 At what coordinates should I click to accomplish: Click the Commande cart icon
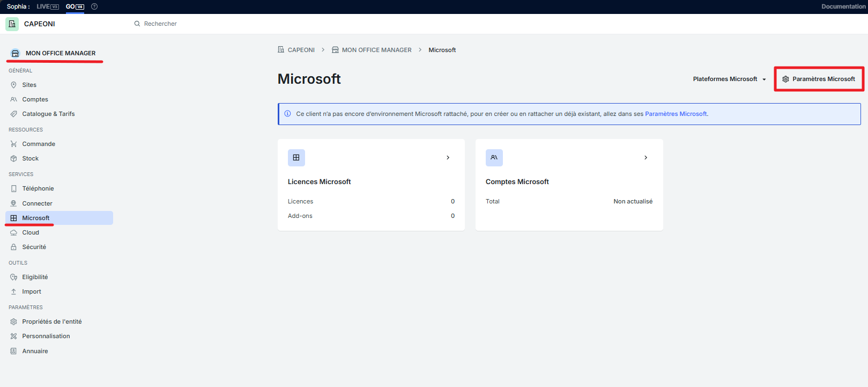14,144
